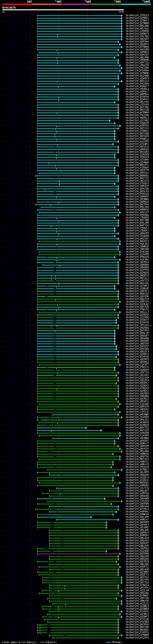Open hit UniRef100_Q75NI1
This screenshot has height=644, width=153.
pyautogui.click(x=137, y=18)
